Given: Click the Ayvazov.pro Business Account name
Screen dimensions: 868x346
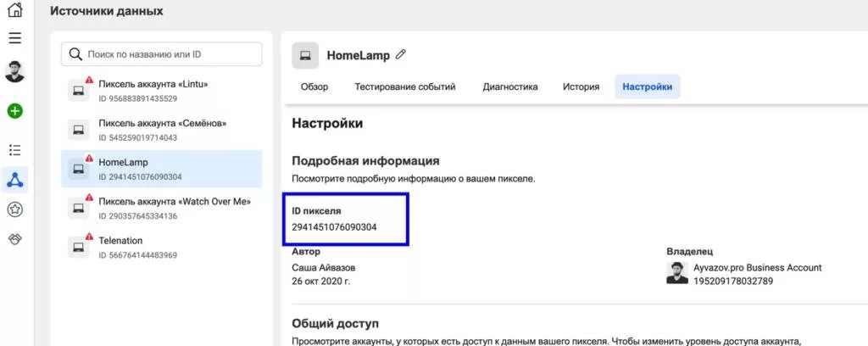Looking at the screenshot, I should [x=758, y=268].
